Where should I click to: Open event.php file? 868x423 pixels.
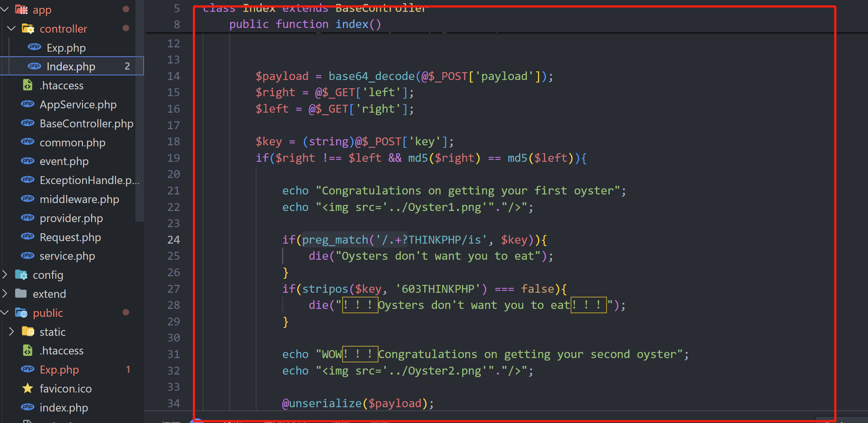64,161
